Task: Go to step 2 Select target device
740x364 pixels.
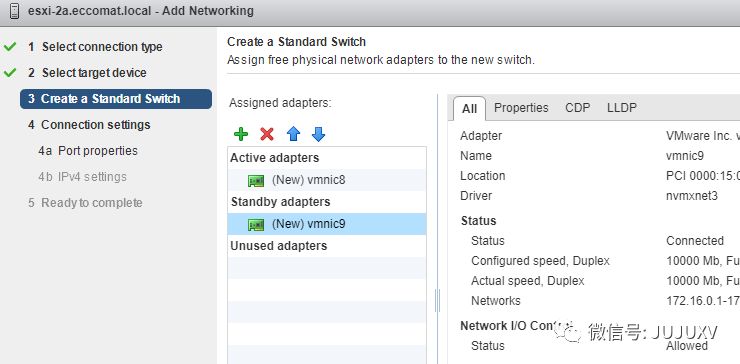Action: (87, 73)
